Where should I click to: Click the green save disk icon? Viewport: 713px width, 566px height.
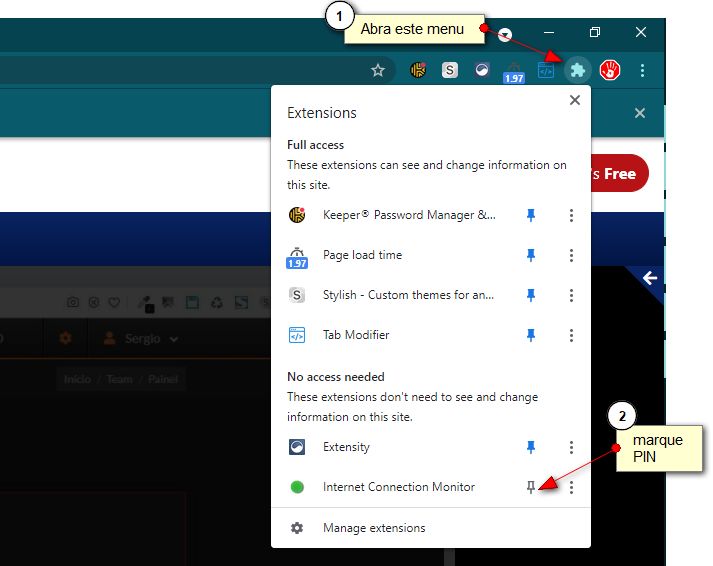click(x=192, y=302)
